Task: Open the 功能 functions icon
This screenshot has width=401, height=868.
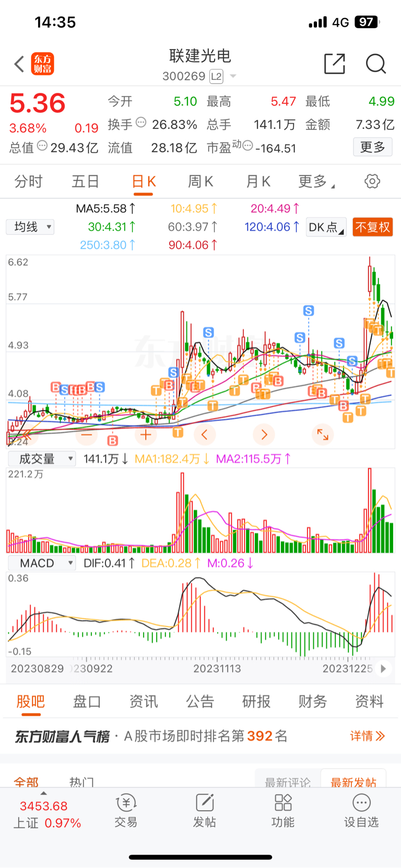Action: pyautogui.click(x=282, y=811)
